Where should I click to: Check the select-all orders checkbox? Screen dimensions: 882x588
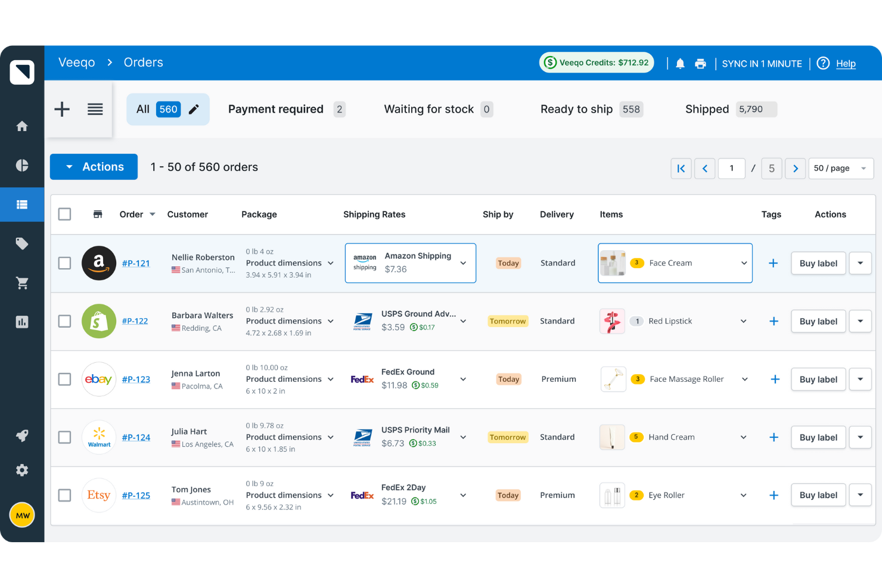coord(64,214)
